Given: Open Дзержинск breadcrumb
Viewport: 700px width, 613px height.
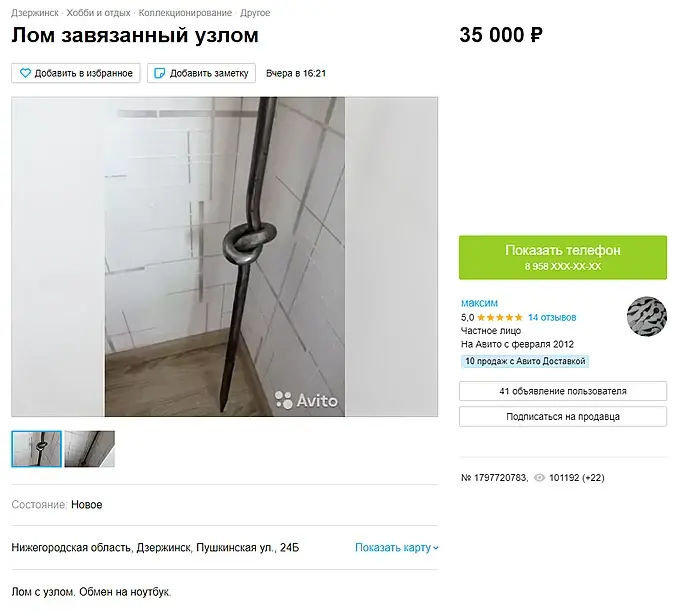Looking at the screenshot, I should pos(35,13).
